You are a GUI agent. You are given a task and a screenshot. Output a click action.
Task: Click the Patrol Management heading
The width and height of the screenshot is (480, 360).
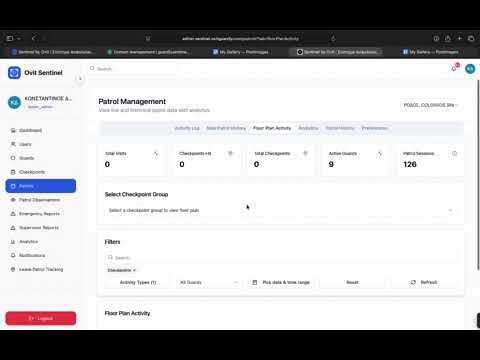coord(132,102)
